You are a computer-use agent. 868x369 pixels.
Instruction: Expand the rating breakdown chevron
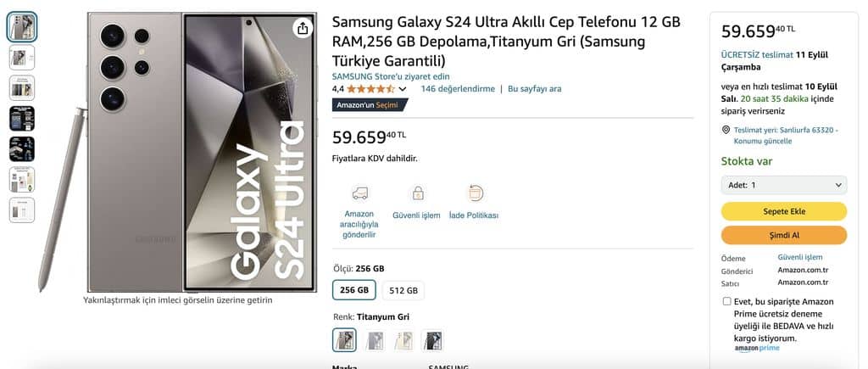pos(403,89)
